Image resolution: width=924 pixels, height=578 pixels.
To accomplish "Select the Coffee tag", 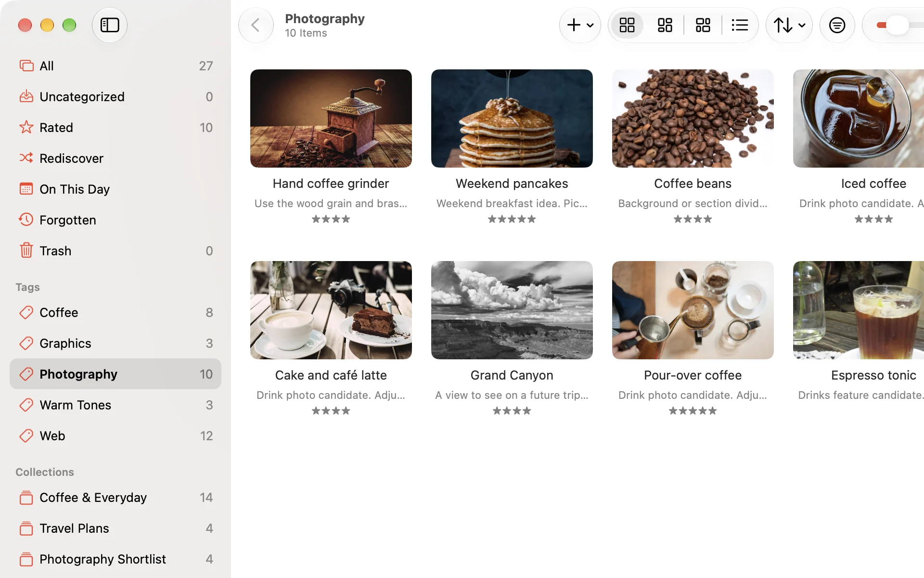I will coord(115,313).
